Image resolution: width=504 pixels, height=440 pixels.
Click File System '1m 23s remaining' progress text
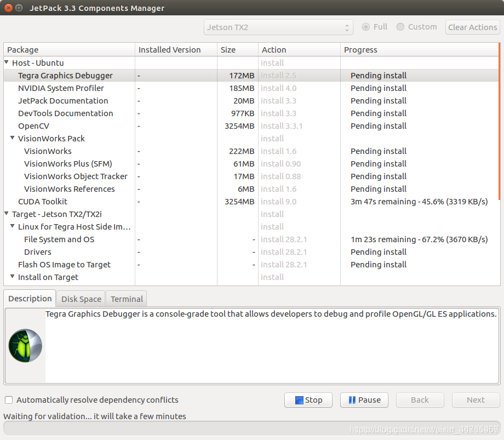pos(419,239)
